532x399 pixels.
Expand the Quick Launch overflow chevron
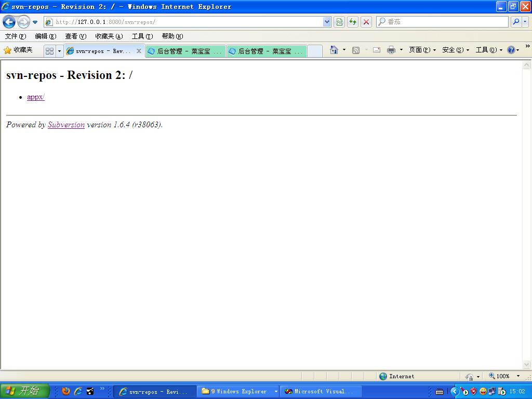click(x=102, y=389)
